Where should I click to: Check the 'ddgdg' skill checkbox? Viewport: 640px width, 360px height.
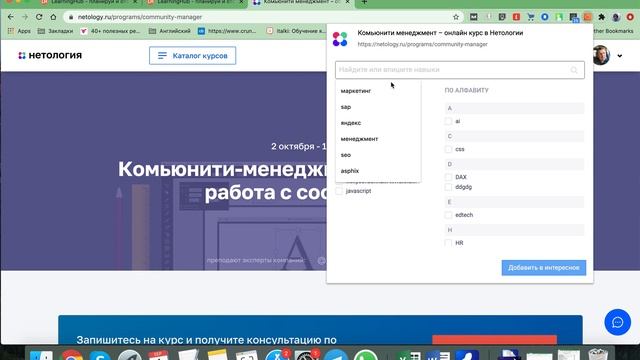(x=448, y=187)
